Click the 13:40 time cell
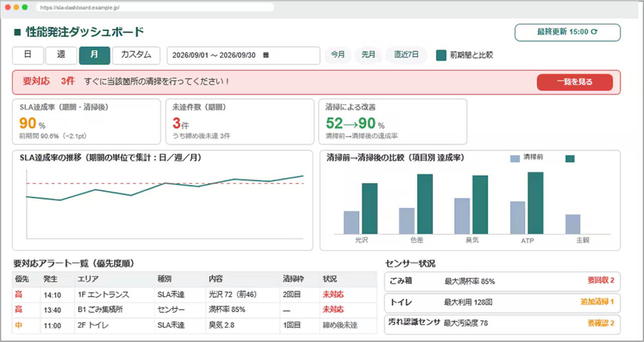Viewport: 644px width, 342px height. pos(52,310)
